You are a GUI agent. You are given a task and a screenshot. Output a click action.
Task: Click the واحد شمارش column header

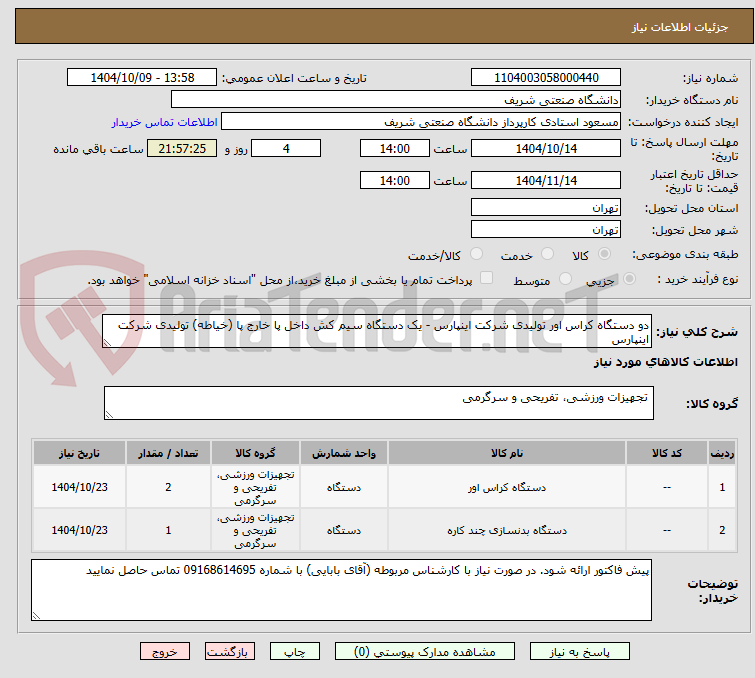pyautogui.click(x=344, y=453)
